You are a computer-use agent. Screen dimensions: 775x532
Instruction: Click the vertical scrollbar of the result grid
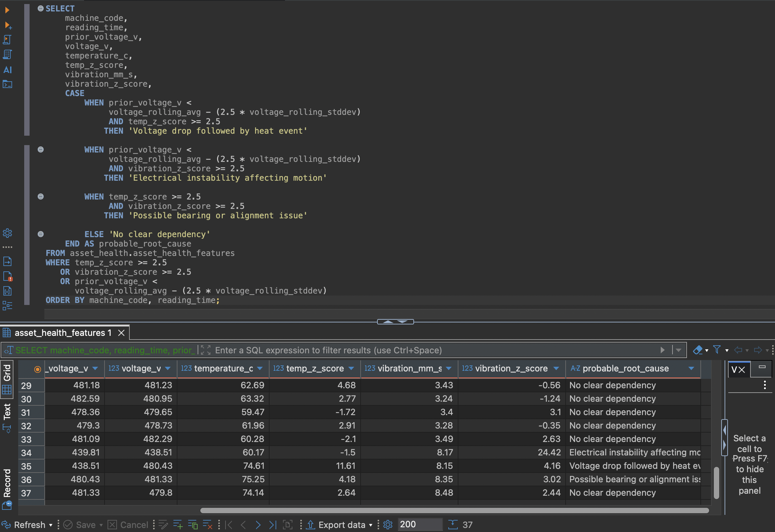pyautogui.click(x=716, y=483)
